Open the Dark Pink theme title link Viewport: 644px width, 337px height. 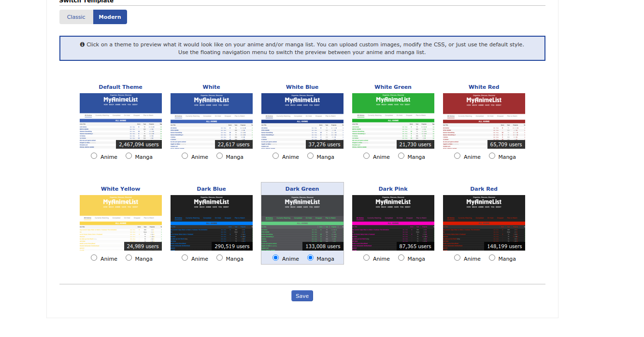(x=393, y=189)
